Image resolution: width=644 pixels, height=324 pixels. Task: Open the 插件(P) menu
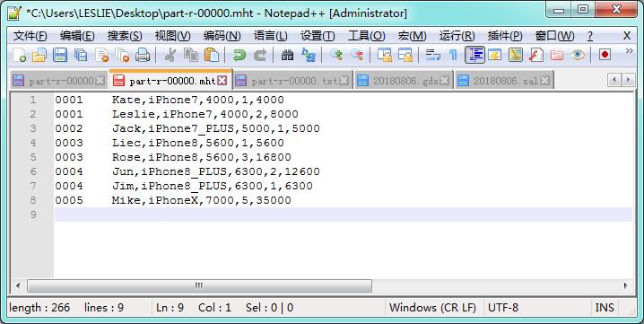tap(505, 36)
